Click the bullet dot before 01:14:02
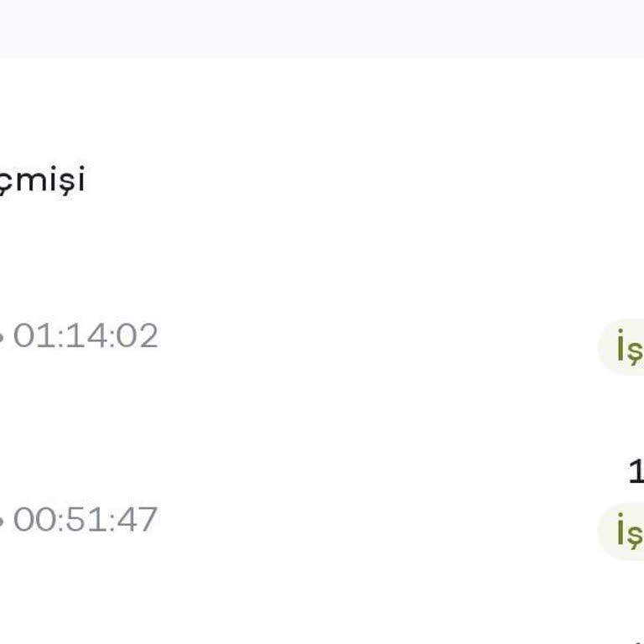The height and width of the screenshot is (644, 644). coord(2,337)
